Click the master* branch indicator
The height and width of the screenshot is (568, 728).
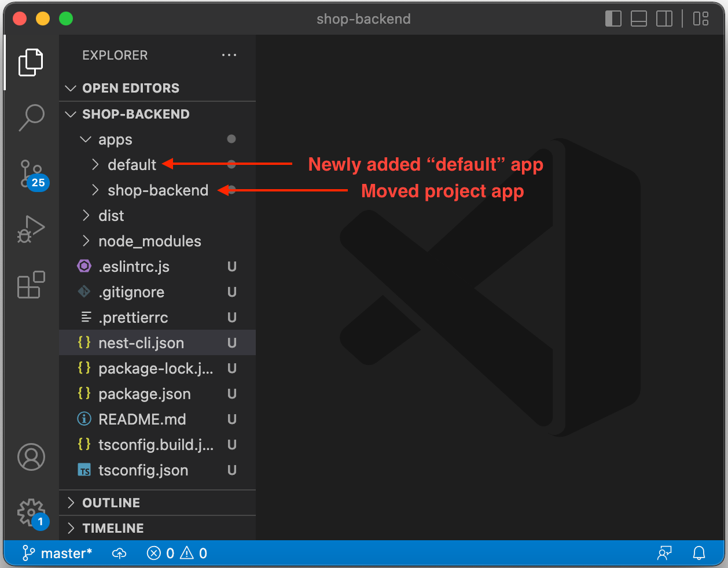pos(57,554)
